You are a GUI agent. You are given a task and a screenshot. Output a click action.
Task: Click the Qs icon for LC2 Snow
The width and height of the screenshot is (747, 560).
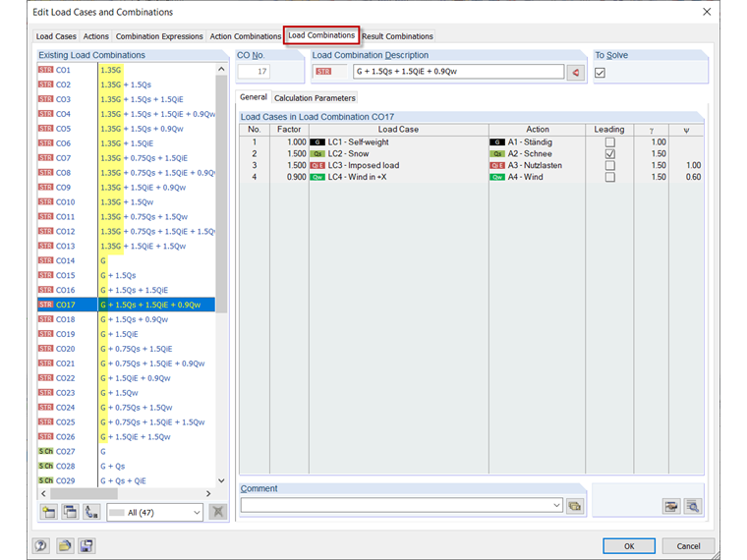coord(317,154)
